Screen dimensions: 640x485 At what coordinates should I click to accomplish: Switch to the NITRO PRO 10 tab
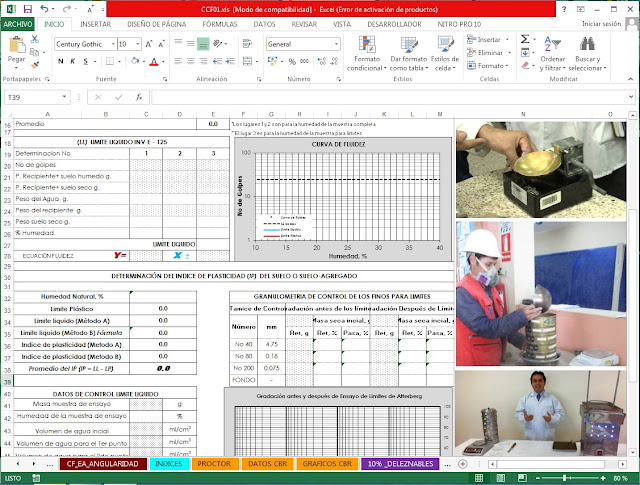point(459,24)
